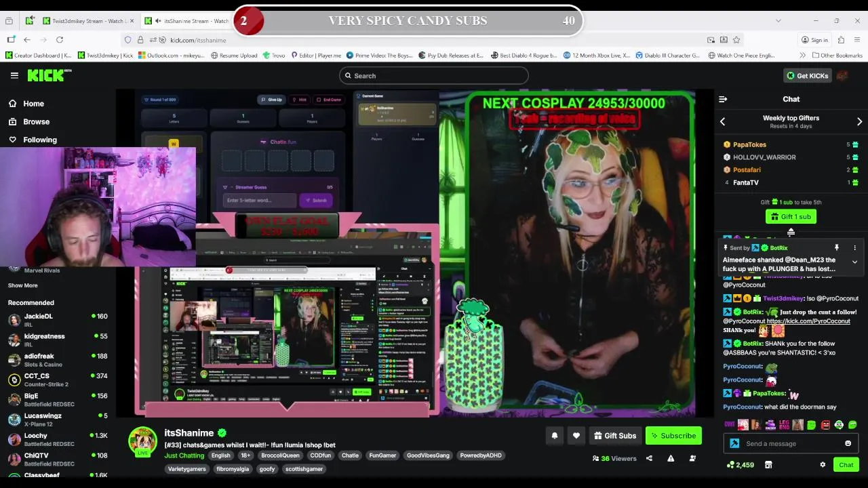The image size is (868, 488).
Task: Open the PyroCoconut kick.com link in chat
Action: [808, 321]
